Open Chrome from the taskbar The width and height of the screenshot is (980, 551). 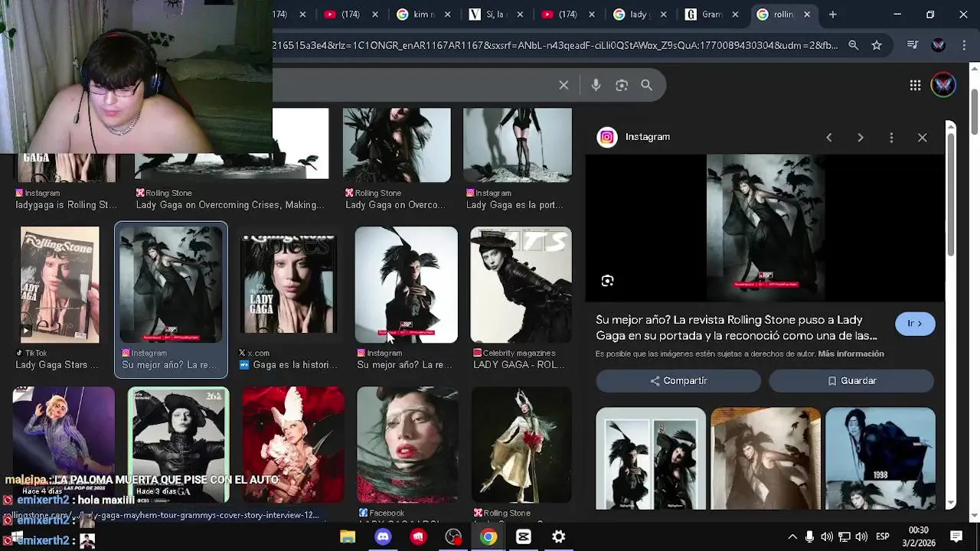click(x=488, y=536)
